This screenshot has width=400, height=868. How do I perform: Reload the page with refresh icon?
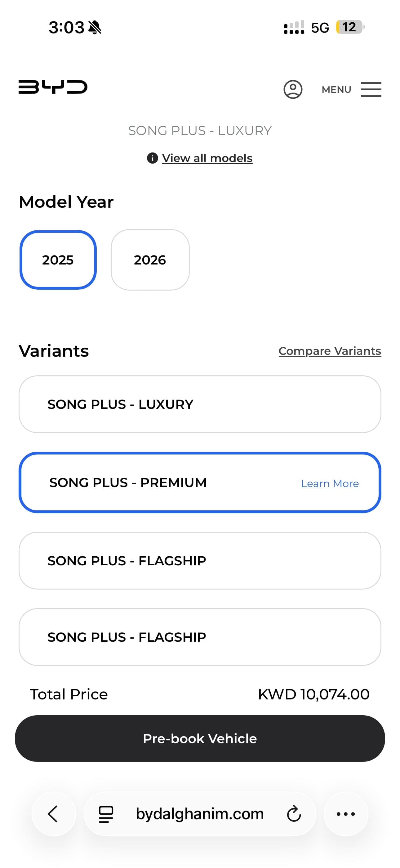pos(294,814)
